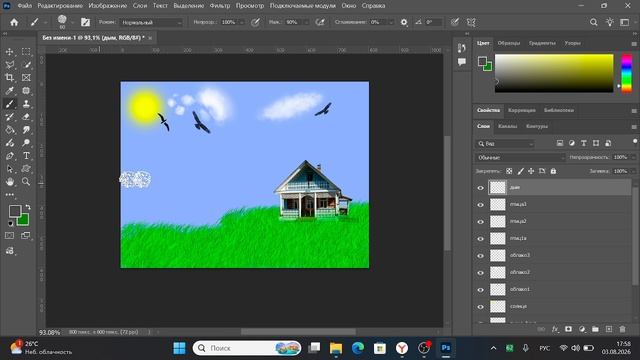Viewport: 640px width, 360px height.
Task: Click the taskbar Поиск search box
Action: [x=247, y=348]
